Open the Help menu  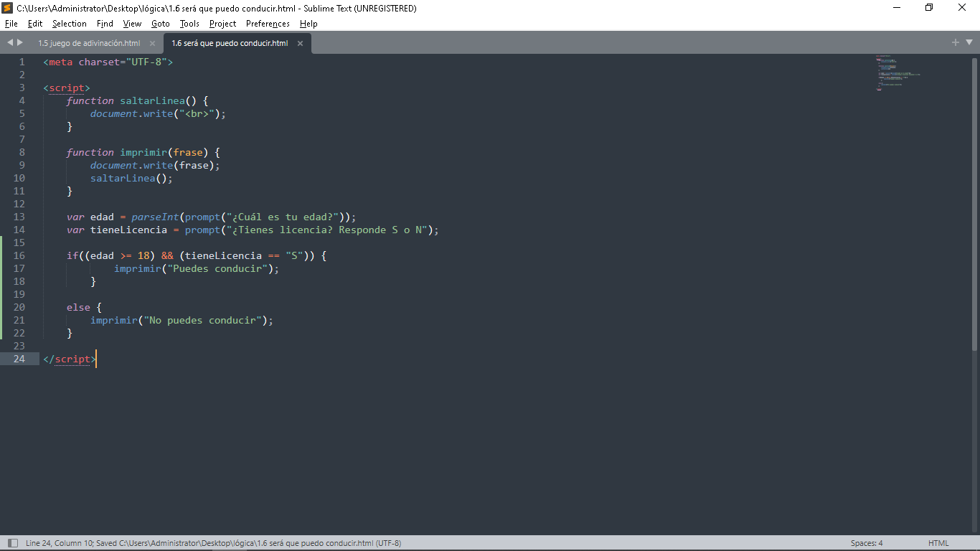pos(308,24)
